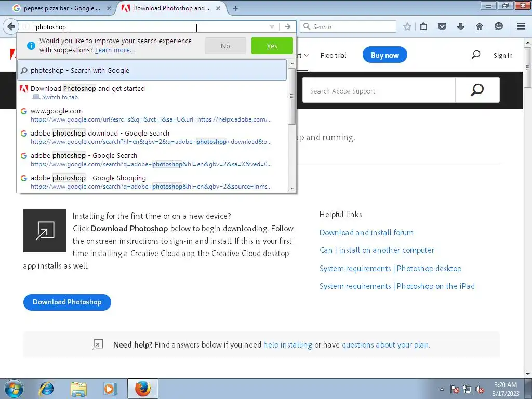This screenshot has height=399, width=532.
Task: Accept search suggestions with Yes
Action: click(x=272, y=46)
